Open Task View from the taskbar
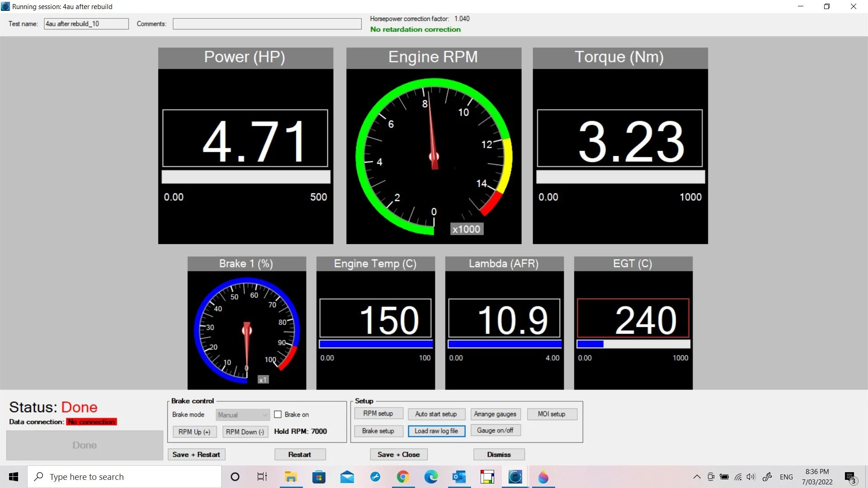Viewport: 868px width, 488px height. [262, 477]
